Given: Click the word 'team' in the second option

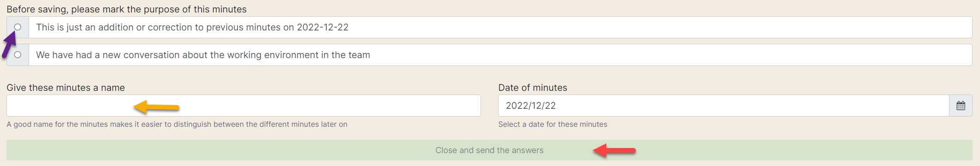Looking at the screenshot, I should click(x=359, y=55).
